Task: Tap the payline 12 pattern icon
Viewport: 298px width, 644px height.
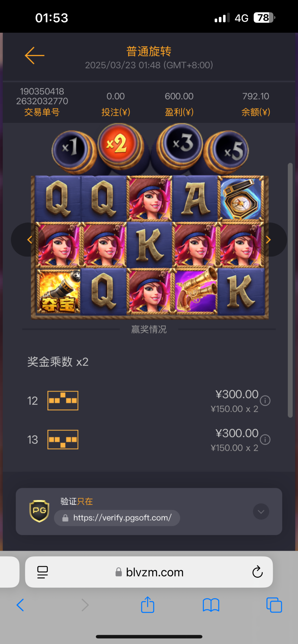Action: point(63,401)
